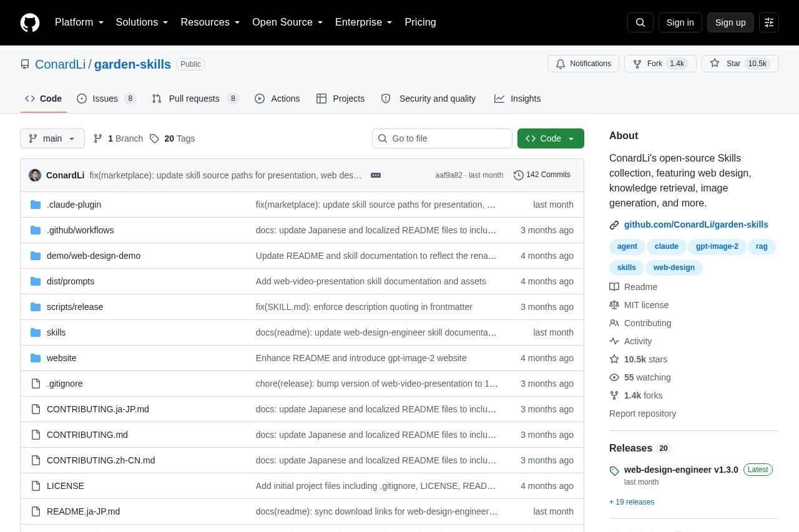The image size is (799, 532).
Task: Select the agent topic tag
Action: [627, 246]
